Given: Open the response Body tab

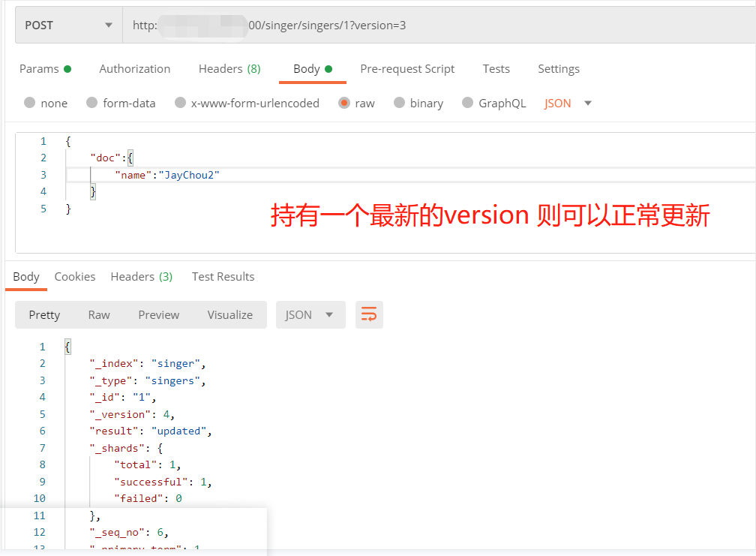Looking at the screenshot, I should (x=26, y=277).
